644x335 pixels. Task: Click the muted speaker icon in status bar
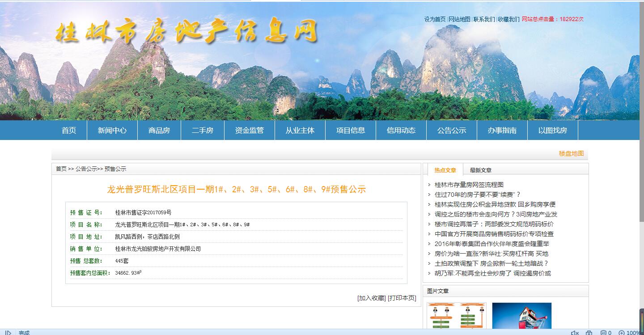pos(575,333)
